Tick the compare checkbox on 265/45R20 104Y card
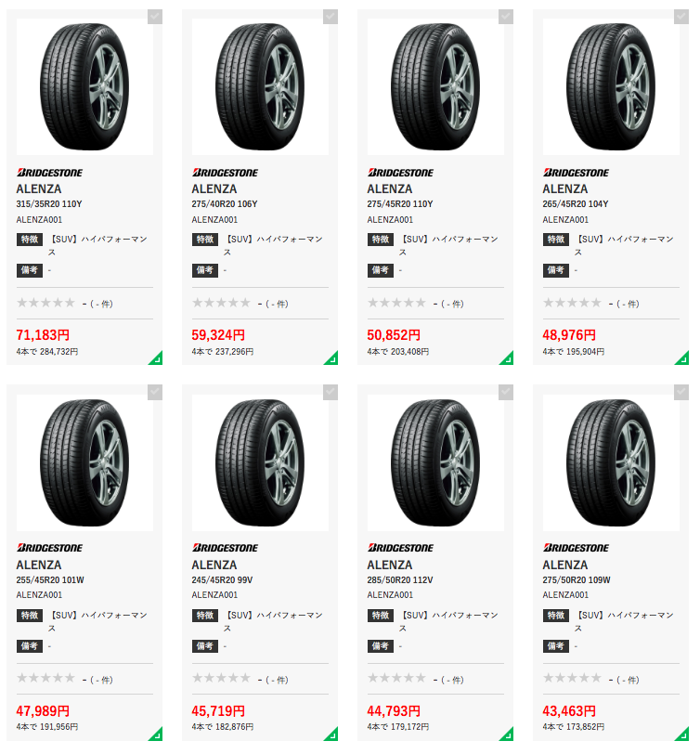Image resolution: width=700 pixels, height=754 pixels. [x=681, y=17]
